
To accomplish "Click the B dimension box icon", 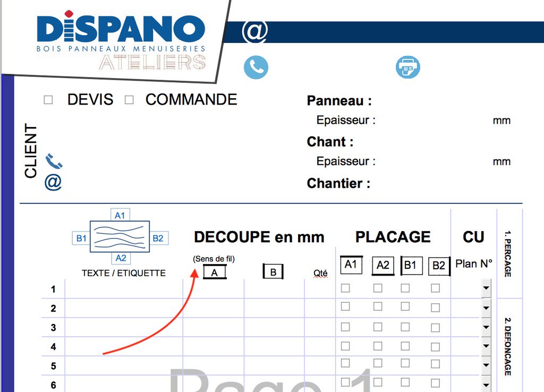I will click(273, 271).
